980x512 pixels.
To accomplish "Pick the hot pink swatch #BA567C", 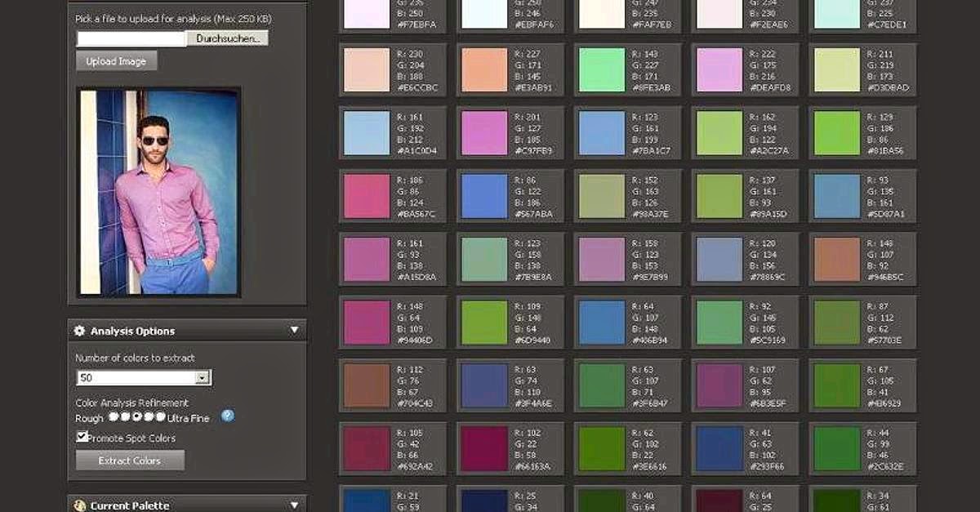I will 367,196.
